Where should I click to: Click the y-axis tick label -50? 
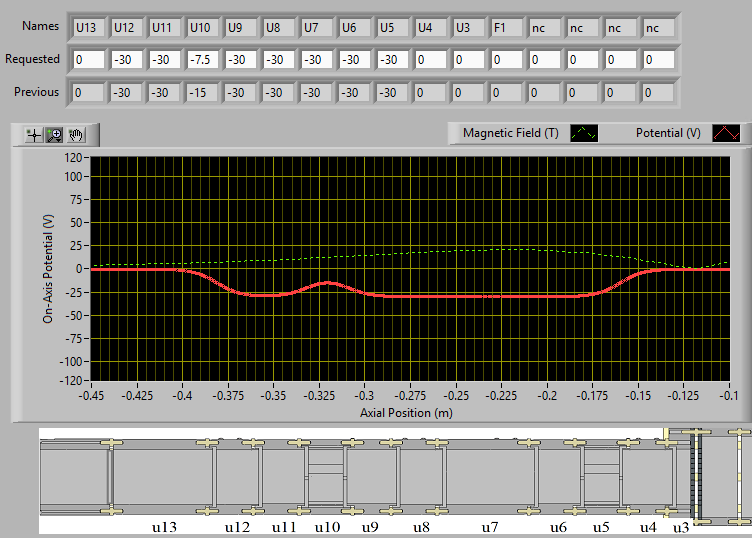click(x=73, y=316)
